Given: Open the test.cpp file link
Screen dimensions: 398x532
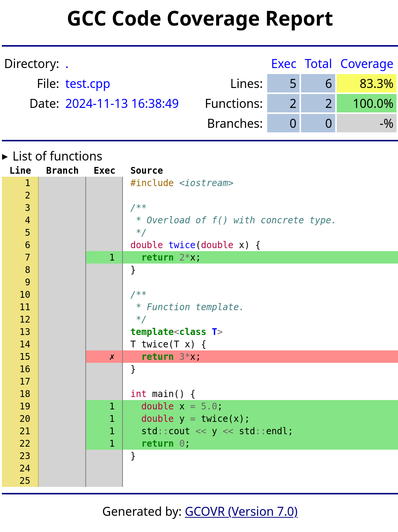Looking at the screenshot, I should tap(88, 83).
